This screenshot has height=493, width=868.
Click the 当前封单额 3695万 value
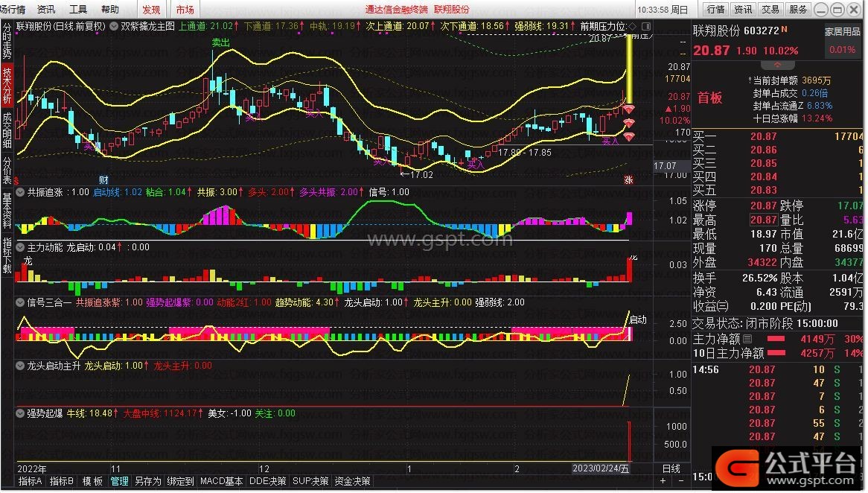pyautogui.click(x=816, y=81)
